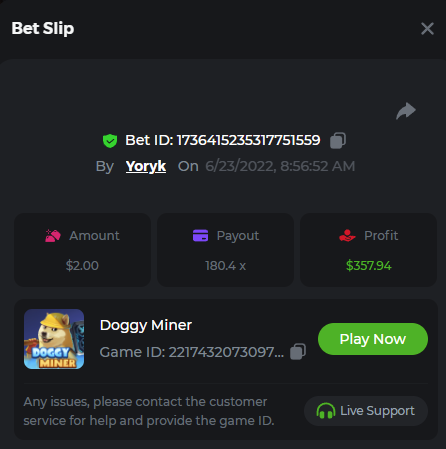This screenshot has width=446, height=449.
Task: Click the purple Payout card icon
Action: click(200, 235)
